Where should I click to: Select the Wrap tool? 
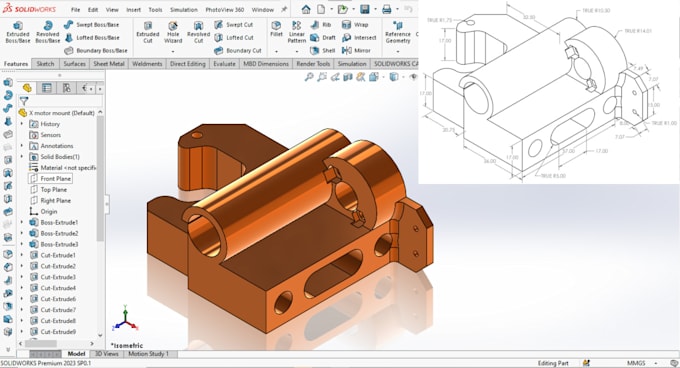tap(355, 25)
